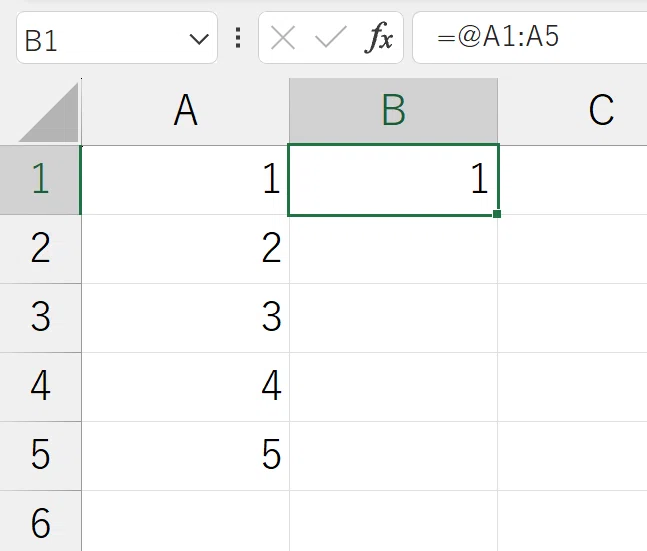The width and height of the screenshot is (647, 551).
Task: Click the three-dot formula bar handle
Action: [238, 38]
